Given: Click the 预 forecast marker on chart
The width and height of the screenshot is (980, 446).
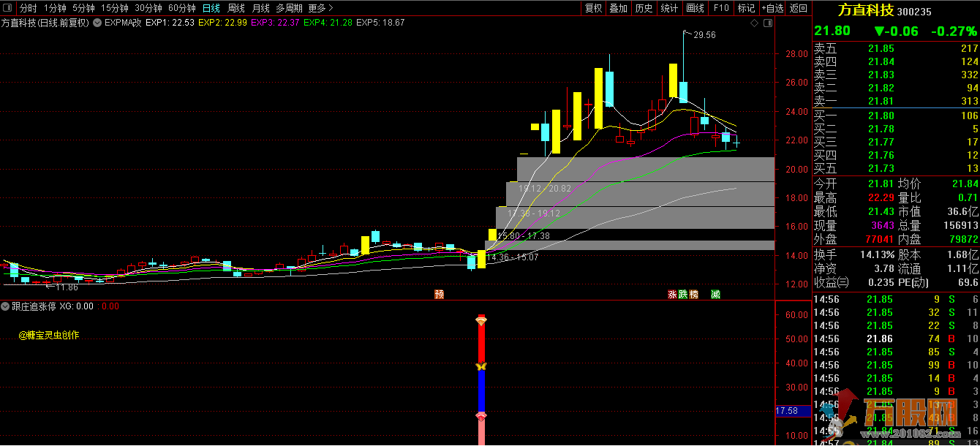Looking at the screenshot, I should click(x=439, y=294).
